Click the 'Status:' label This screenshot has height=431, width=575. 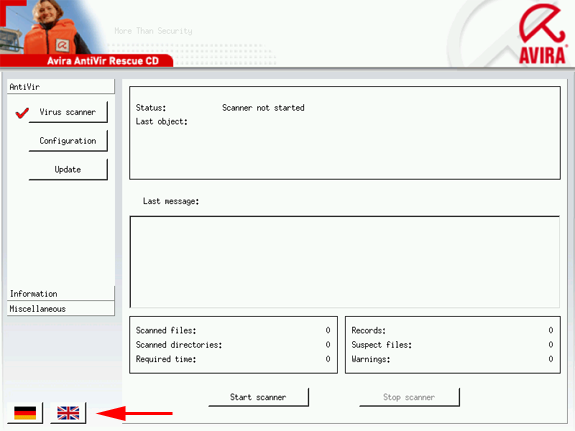click(x=151, y=108)
